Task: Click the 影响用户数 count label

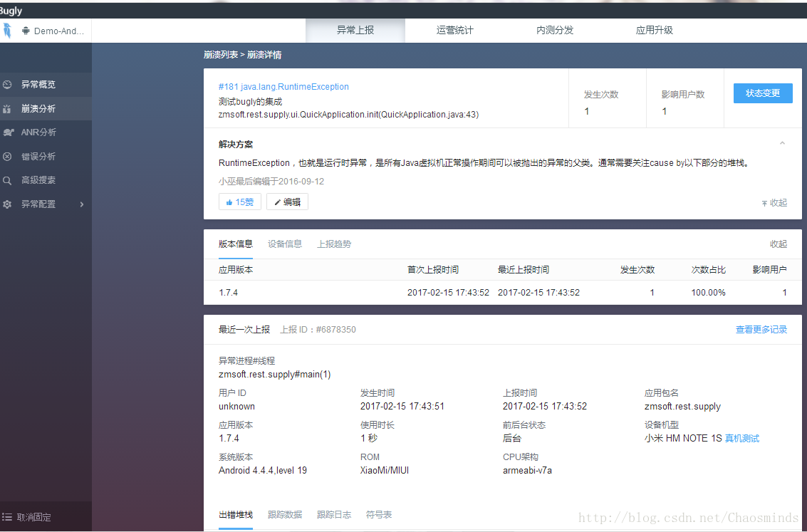Action: 683,95
